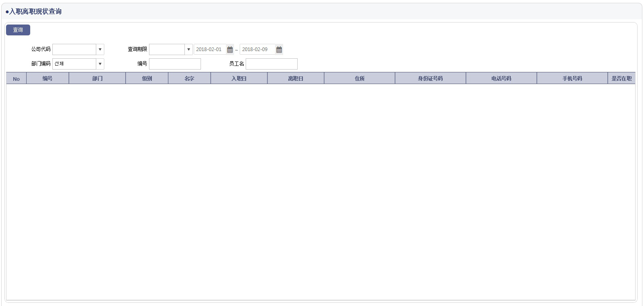The width and height of the screenshot is (644, 306).
Task: Focus the 编号 text input field
Action: coord(175,64)
